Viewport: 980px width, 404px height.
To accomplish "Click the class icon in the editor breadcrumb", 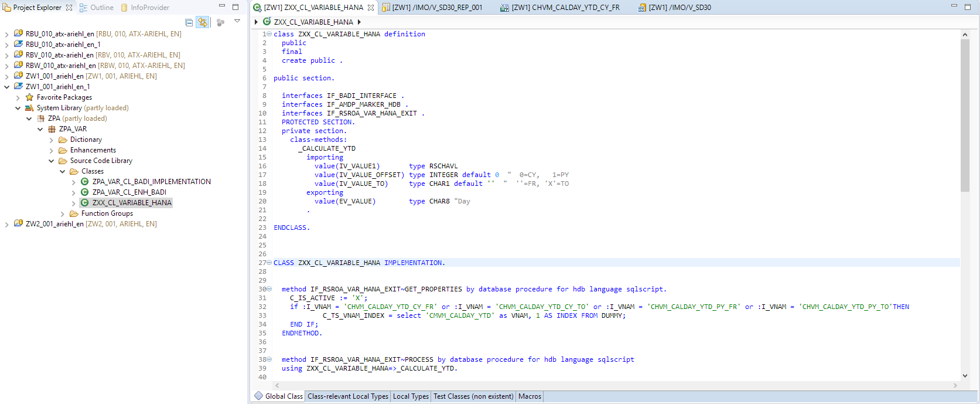I will pos(267,22).
